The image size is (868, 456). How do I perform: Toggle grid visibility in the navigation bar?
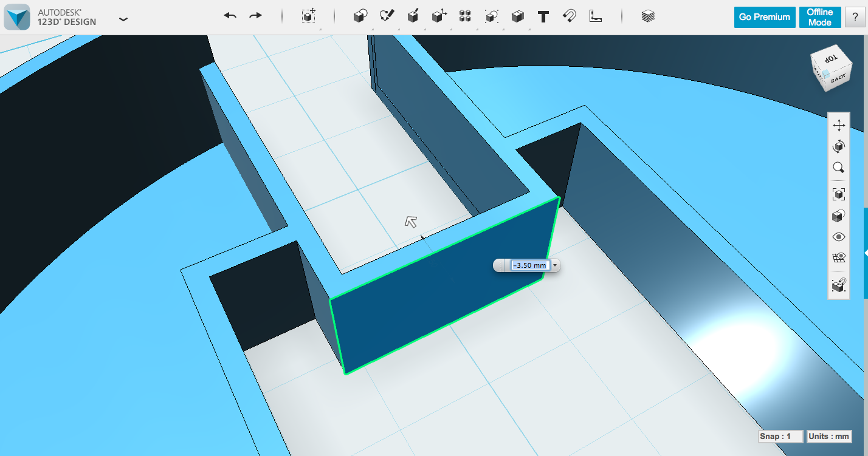coord(838,257)
